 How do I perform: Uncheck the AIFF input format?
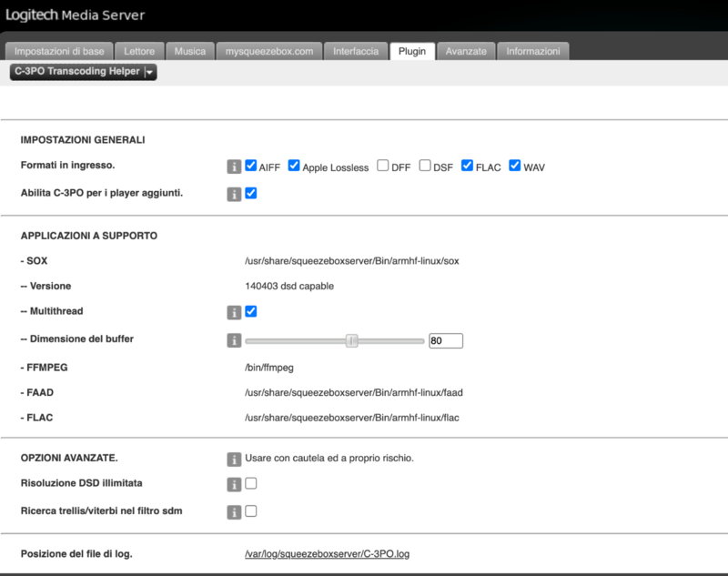(x=251, y=166)
